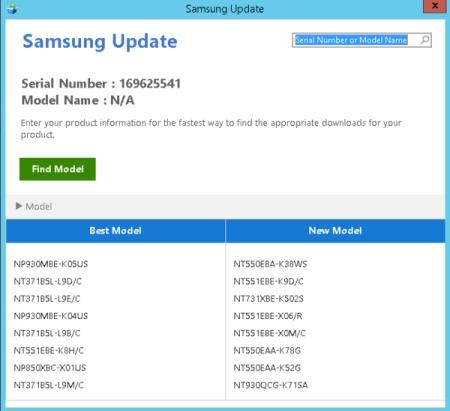The height and width of the screenshot is (411, 450).
Task: Open model NT371B5L-L9M/C
Action: tap(49, 385)
